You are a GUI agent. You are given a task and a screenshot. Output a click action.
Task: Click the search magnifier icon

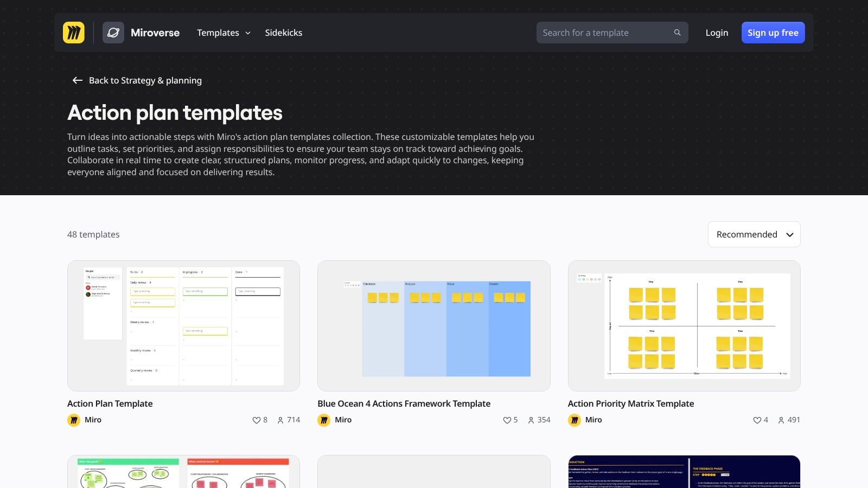(677, 33)
